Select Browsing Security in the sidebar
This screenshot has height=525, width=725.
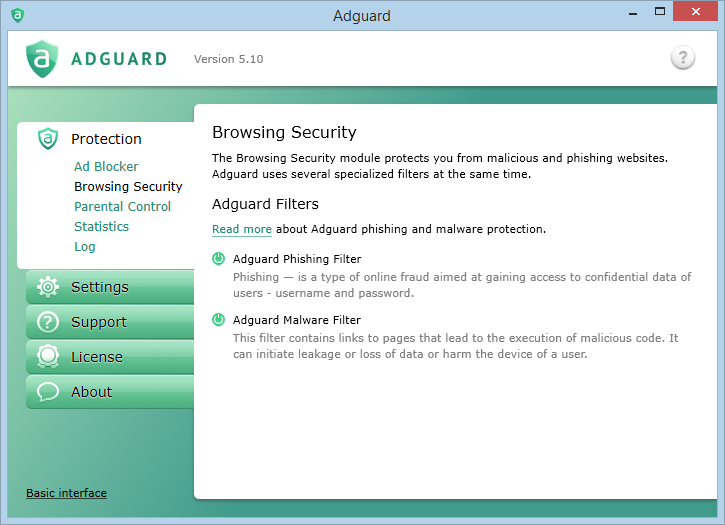[x=128, y=186]
